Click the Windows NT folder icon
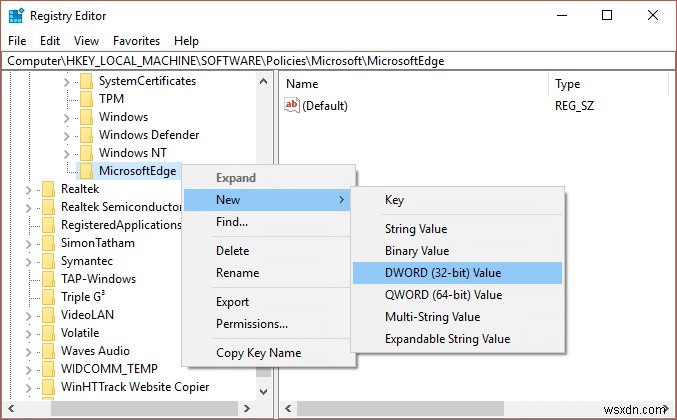Viewport: 677px width, 420px height. tap(85, 153)
